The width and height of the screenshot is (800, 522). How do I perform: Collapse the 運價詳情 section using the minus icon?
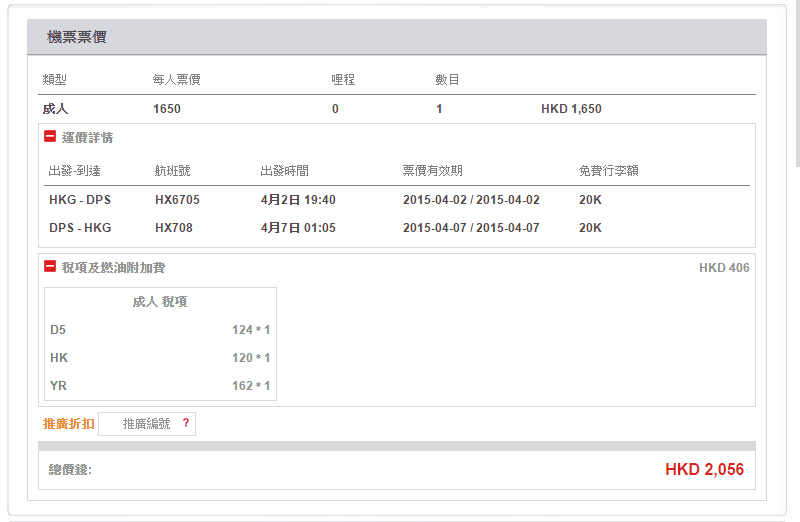50,137
